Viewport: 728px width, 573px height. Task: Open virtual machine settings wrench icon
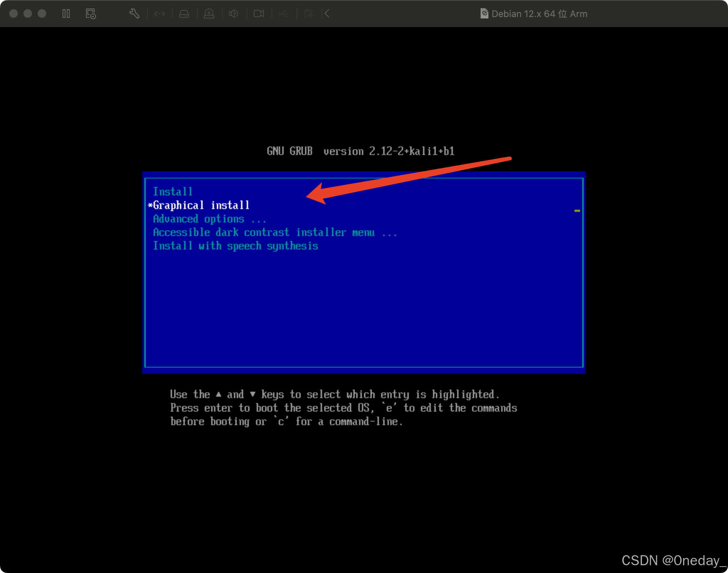click(x=134, y=14)
